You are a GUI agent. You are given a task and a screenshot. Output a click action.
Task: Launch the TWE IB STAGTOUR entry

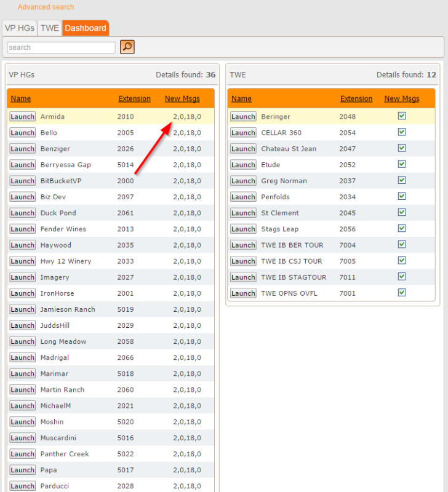coord(243,277)
